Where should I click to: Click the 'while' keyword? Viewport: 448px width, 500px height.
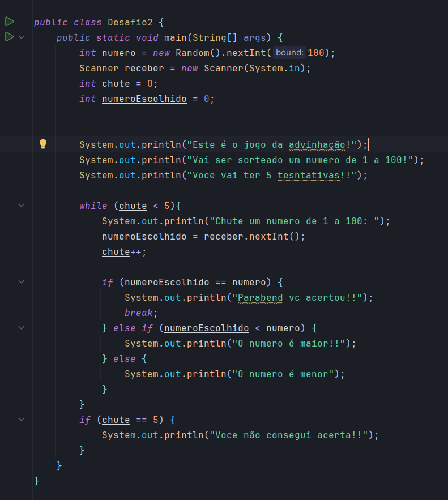[93, 206]
